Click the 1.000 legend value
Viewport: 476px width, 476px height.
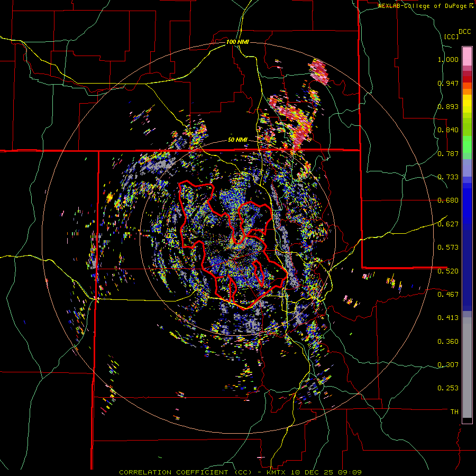448,59
